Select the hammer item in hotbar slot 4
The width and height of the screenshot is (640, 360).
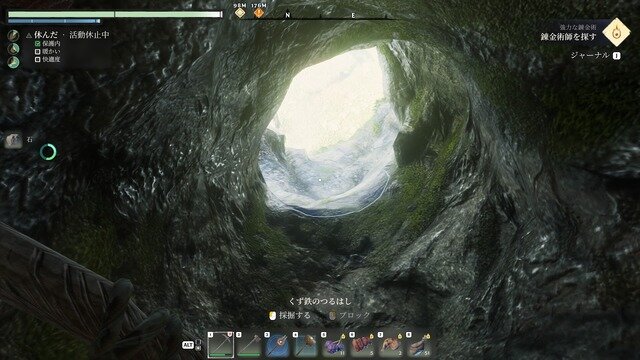coord(306,345)
